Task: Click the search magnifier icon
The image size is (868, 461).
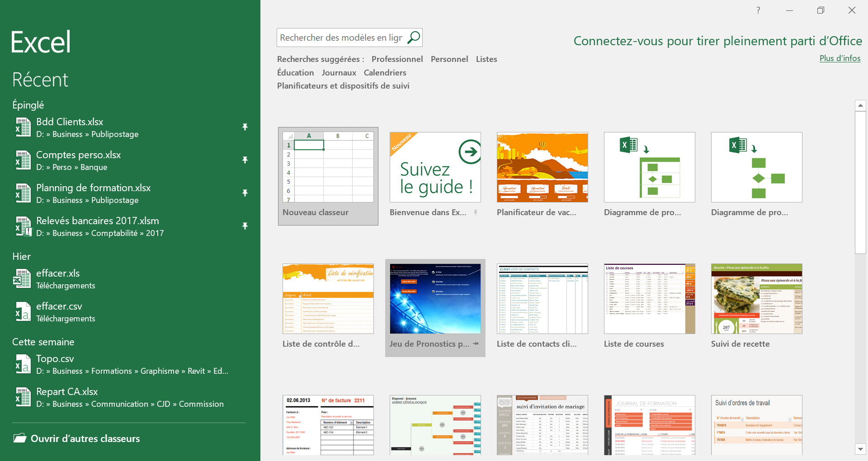Action: click(x=413, y=38)
